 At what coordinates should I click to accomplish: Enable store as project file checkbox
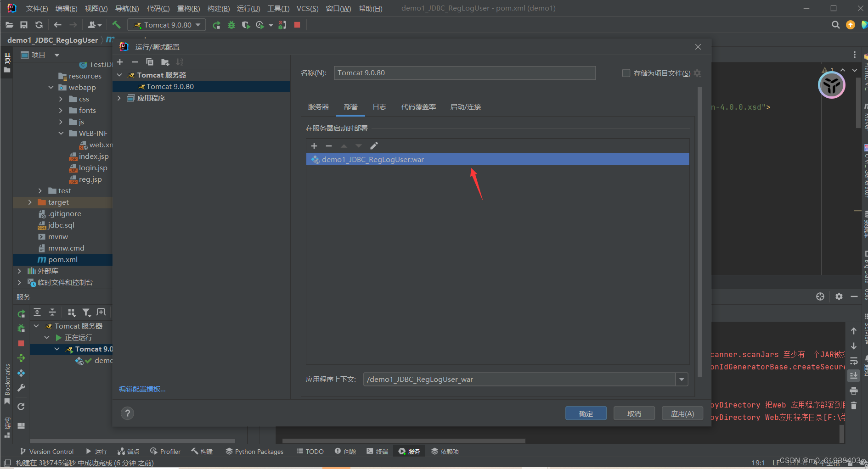point(626,73)
